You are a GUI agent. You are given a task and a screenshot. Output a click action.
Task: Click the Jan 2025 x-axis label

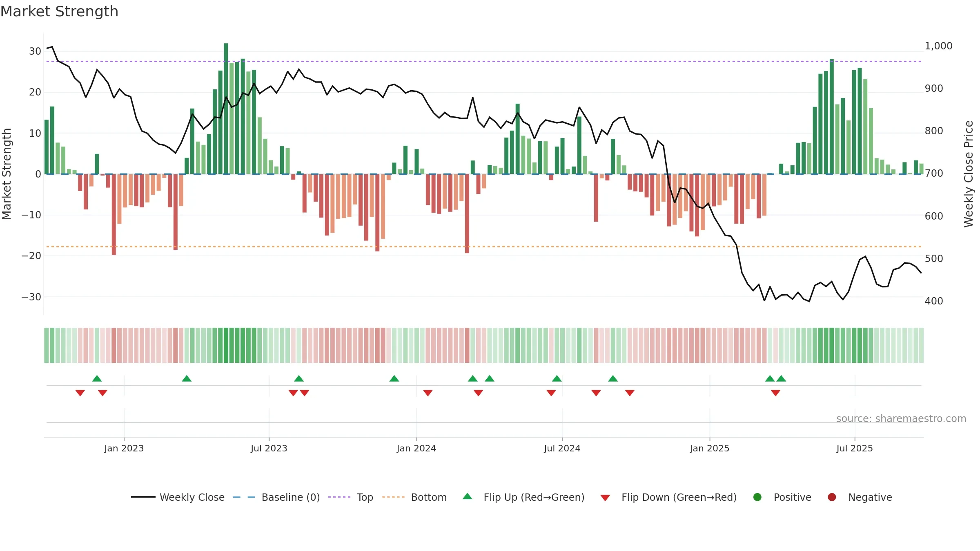710,448
